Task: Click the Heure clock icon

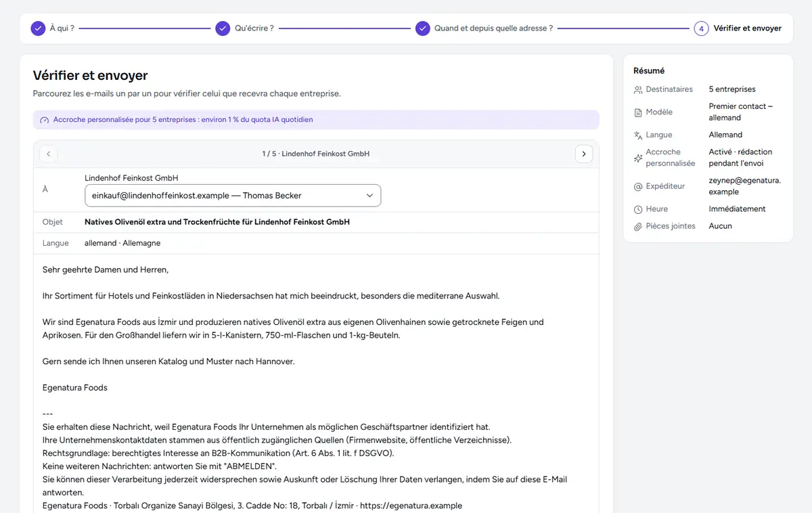Action: (637, 210)
